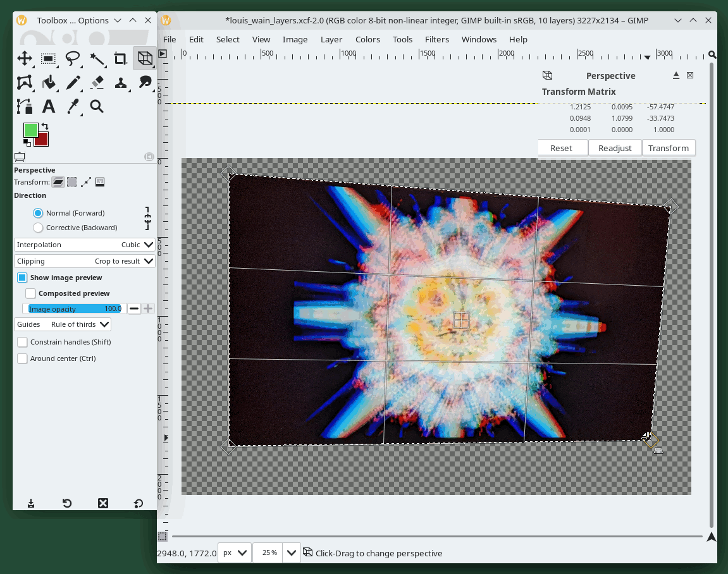This screenshot has width=728, height=574.
Task: Enable Around center (Ctrl)
Action: tap(22, 358)
